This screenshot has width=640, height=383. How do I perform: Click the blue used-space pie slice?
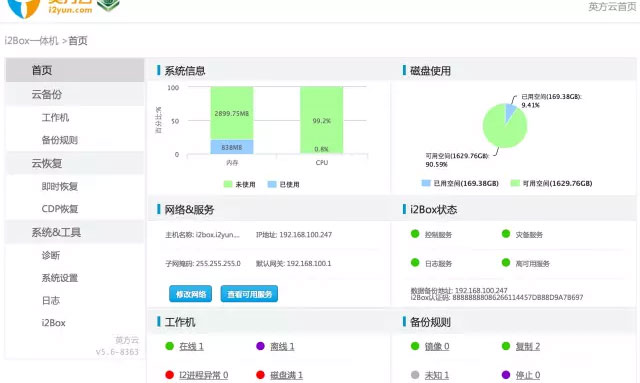[510, 112]
